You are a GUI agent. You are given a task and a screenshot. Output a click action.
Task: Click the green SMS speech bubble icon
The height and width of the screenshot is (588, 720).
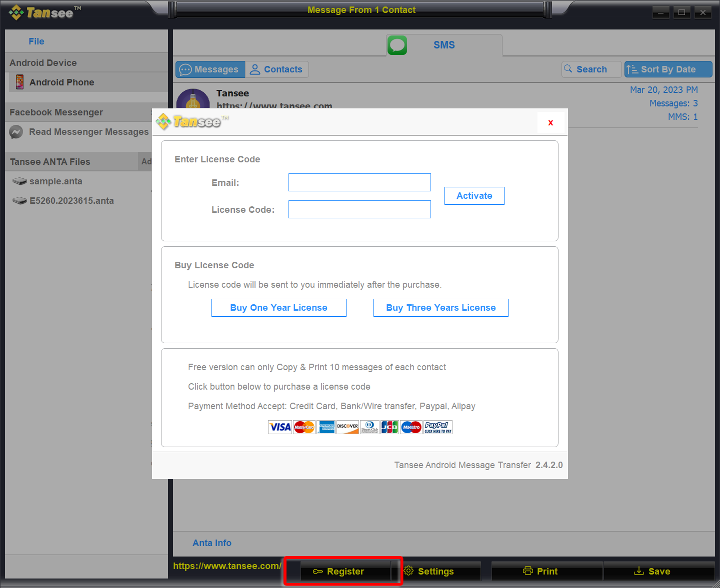tap(397, 45)
